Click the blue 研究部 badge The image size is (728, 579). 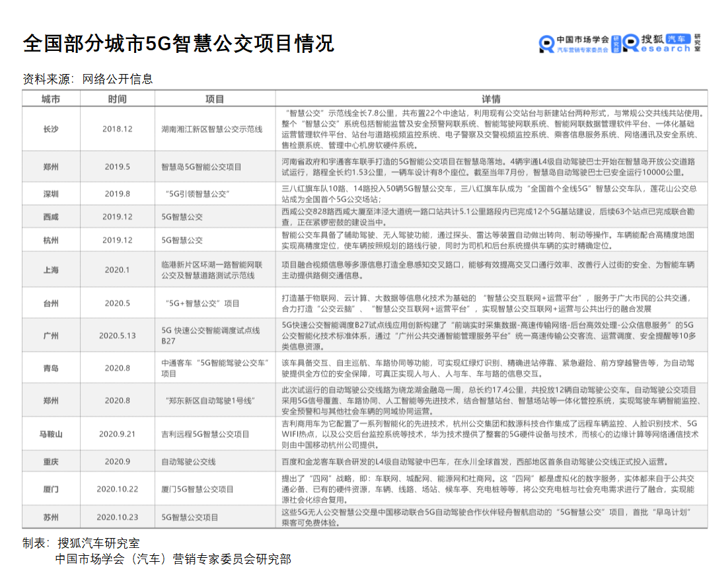(616, 44)
